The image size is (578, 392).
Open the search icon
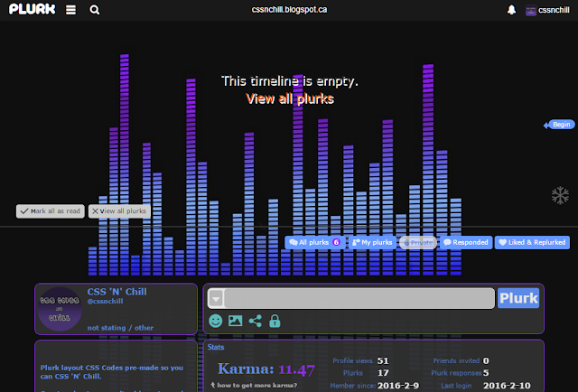(94, 10)
